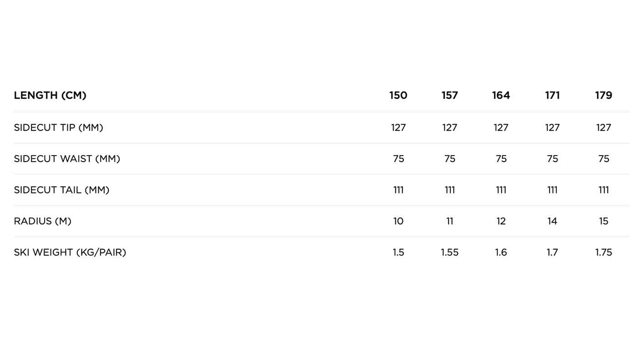Click the radius value 14
The image size is (637, 364).
(x=552, y=222)
